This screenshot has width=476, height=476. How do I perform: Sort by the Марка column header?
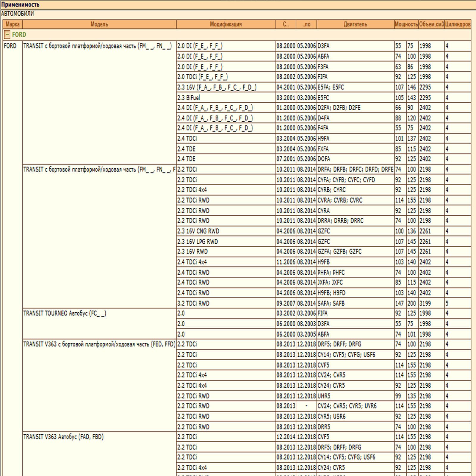tap(12, 24)
